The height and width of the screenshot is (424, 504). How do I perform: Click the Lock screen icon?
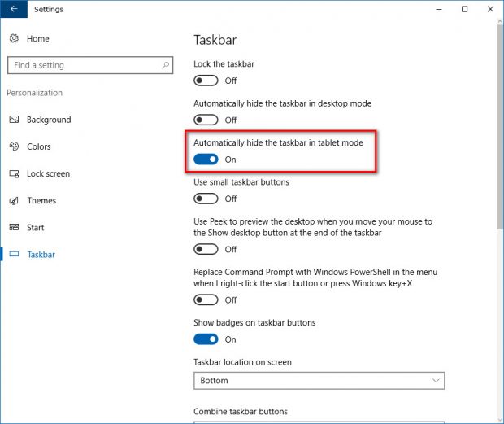click(14, 173)
